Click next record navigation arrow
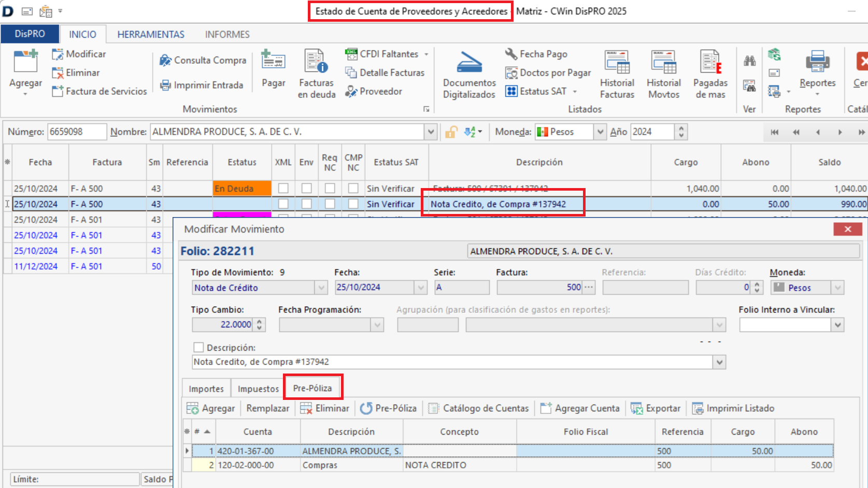868x488 pixels. (839, 132)
